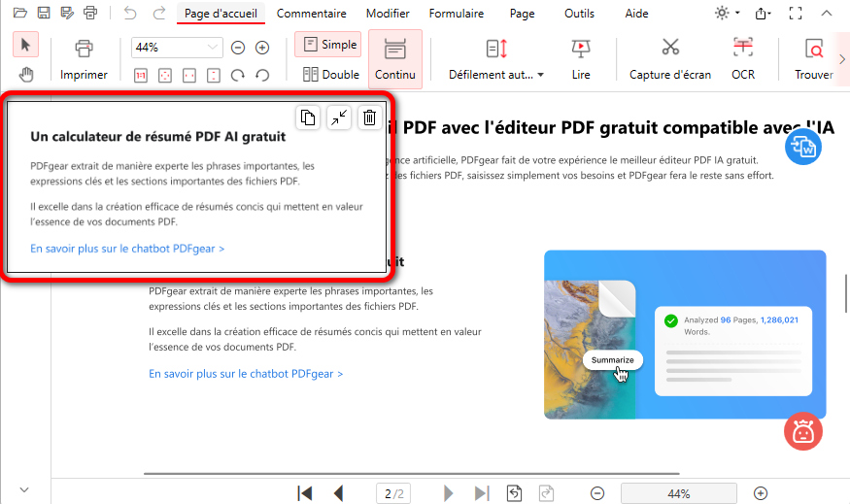Image resolution: width=850 pixels, height=504 pixels.
Task: Click the Save As icon
Action: point(67,13)
